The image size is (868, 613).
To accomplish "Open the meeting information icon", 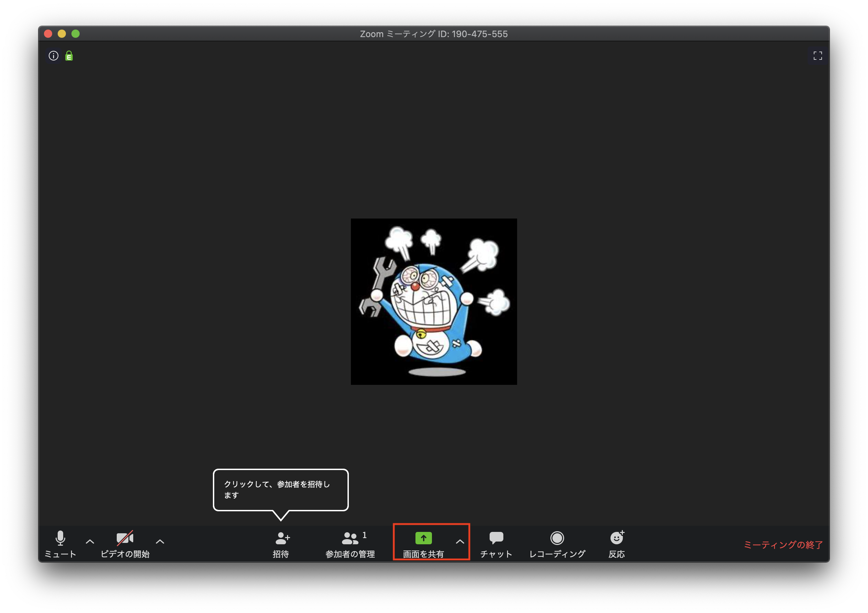I will click(x=54, y=56).
